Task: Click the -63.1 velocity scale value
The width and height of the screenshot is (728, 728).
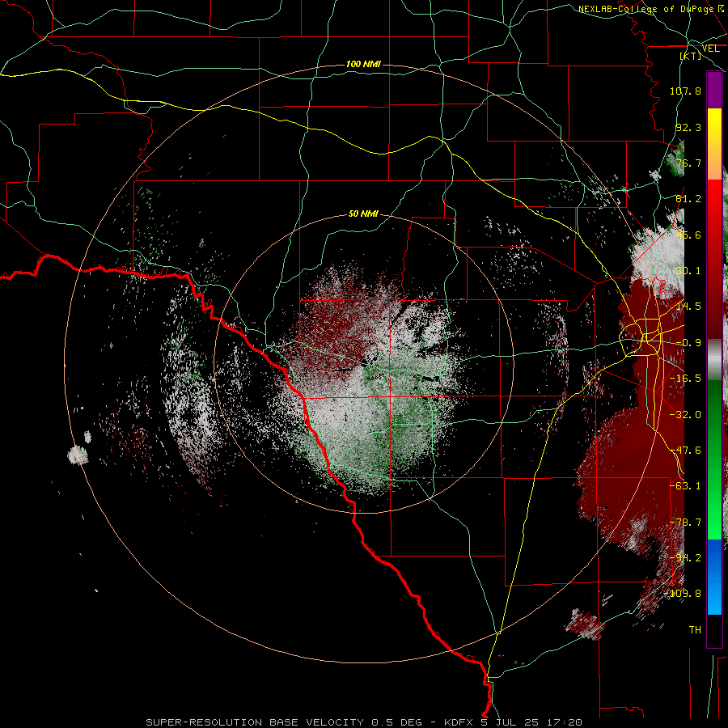Action: (685, 486)
